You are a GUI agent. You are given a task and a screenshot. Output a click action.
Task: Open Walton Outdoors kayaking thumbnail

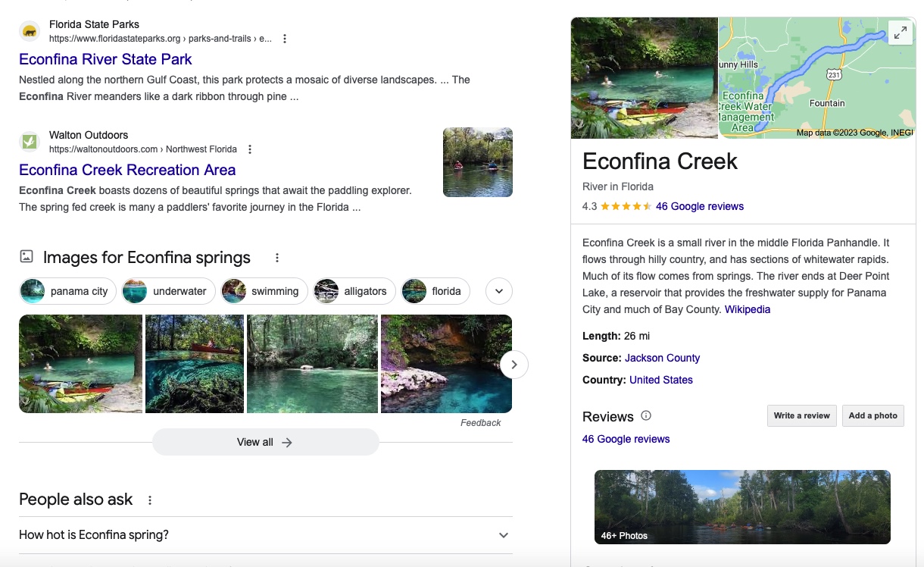[x=478, y=162]
